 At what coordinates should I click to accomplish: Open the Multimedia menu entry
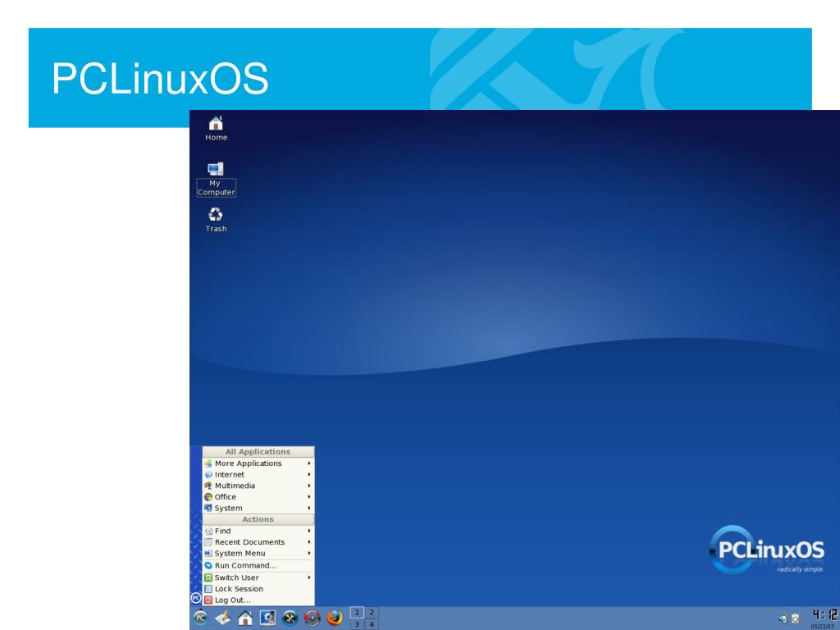coord(258,486)
